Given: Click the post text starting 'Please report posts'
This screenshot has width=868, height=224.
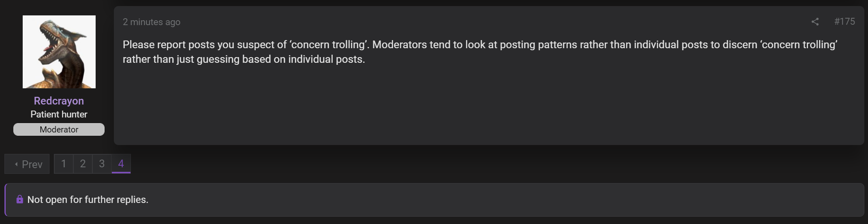Looking at the screenshot, I should pyautogui.click(x=480, y=52).
